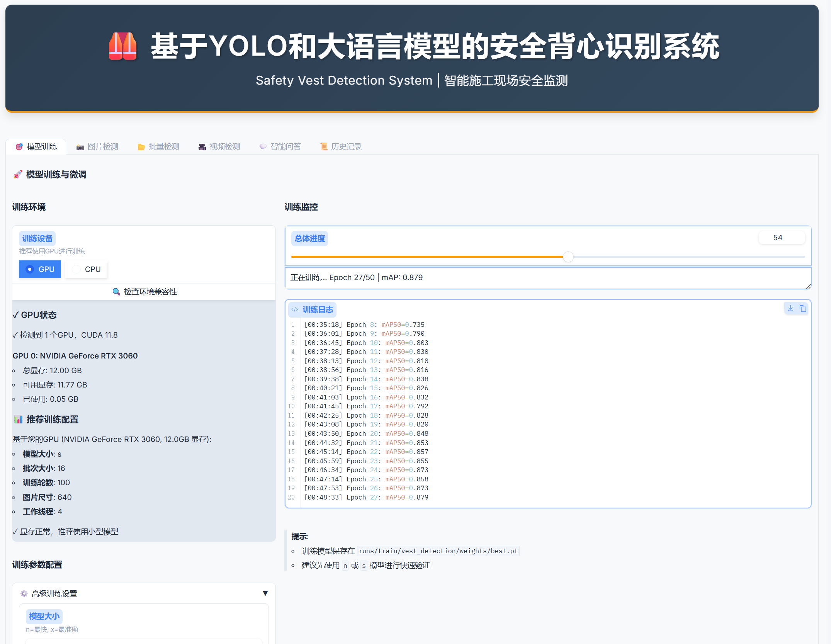Screen dimensions: 831x644
Task: Select the CPU training device option
Action: pyautogui.click(x=86, y=269)
